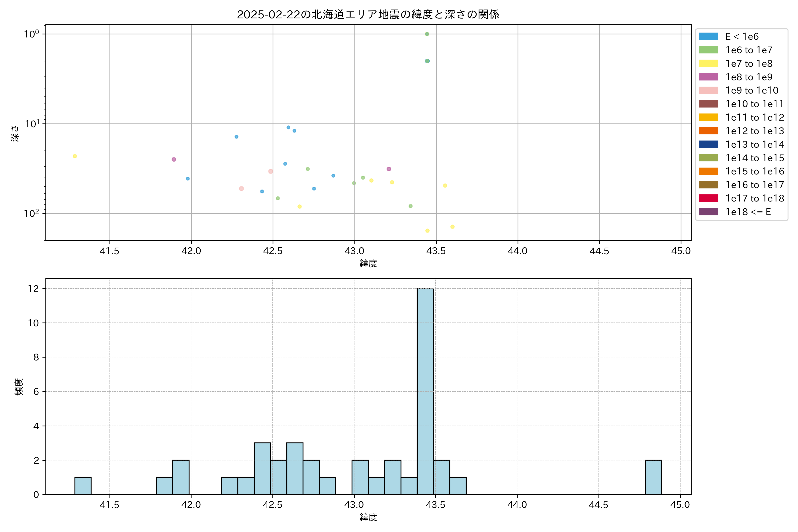This screenshot has width=798, height=532.
Task: Click the purple scatter point near latitude 41.9
Action: 174,159
